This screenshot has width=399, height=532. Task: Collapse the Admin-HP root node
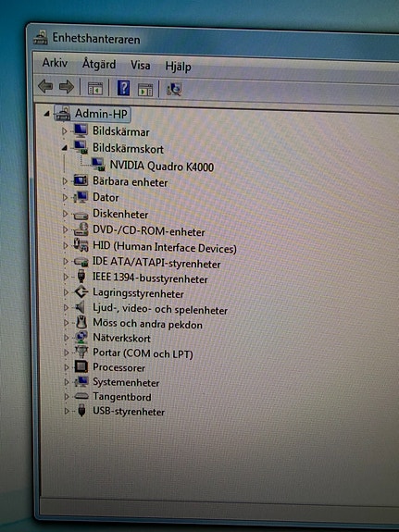coord(47,114)
